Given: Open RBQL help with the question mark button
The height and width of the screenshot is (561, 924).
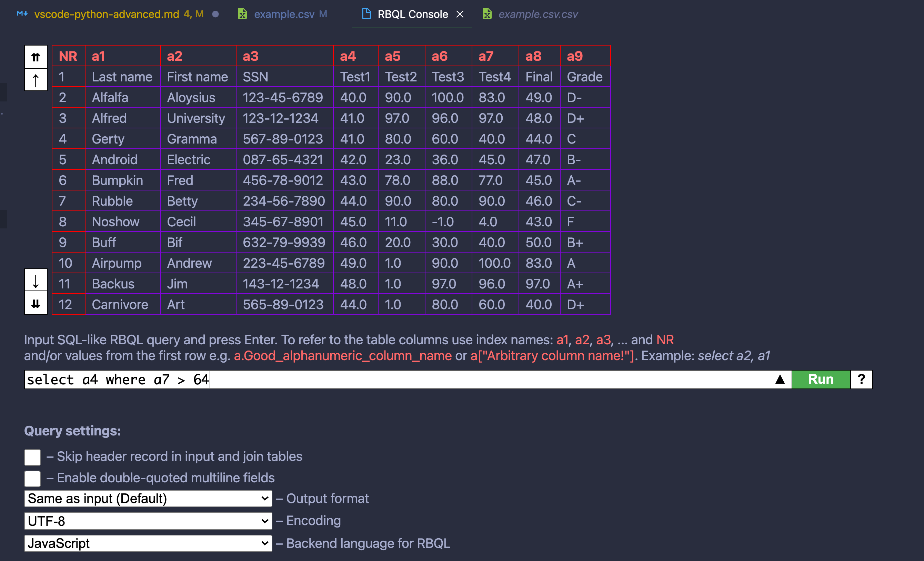Looking at the screenshot, I should click(x=861, y=380).
